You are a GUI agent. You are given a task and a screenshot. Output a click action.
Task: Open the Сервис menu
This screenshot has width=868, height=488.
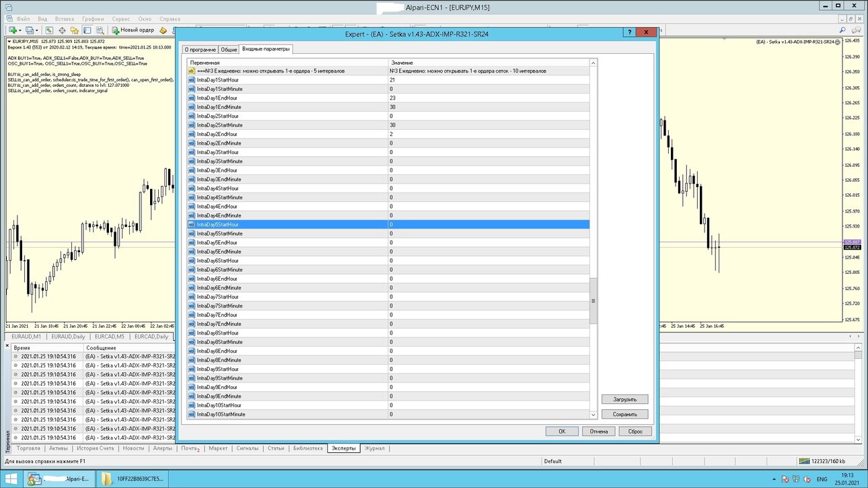(x=122, y=20)
